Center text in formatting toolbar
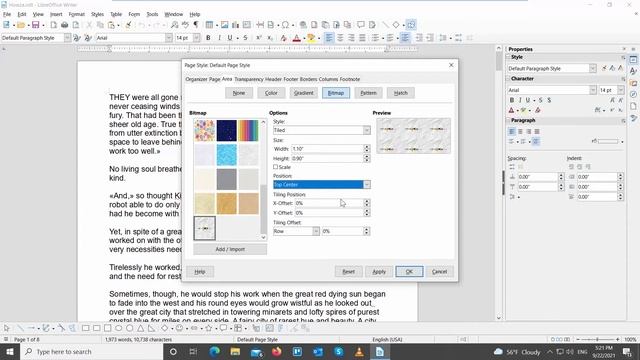640x360 pixels. click(x=340, y=38)
